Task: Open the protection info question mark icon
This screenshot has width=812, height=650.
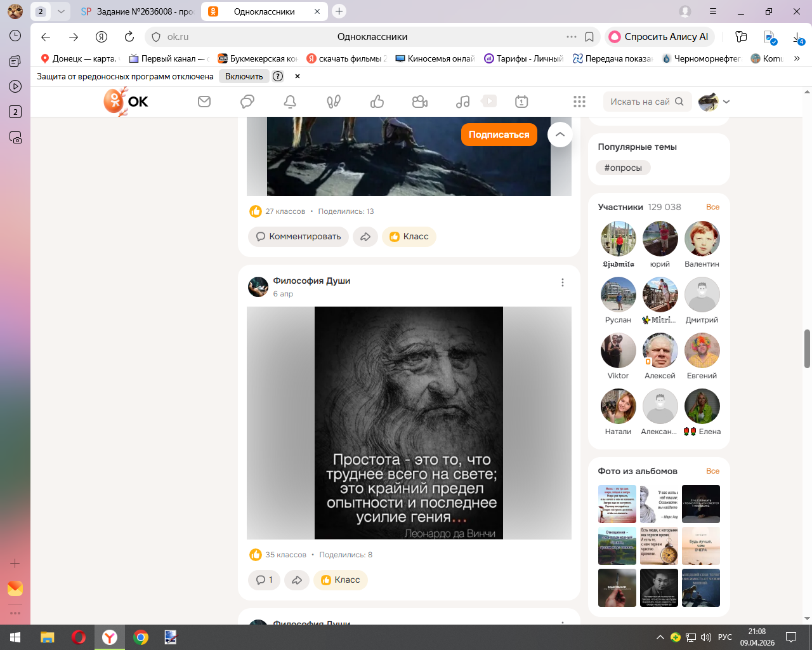Action: pos(278,76)
